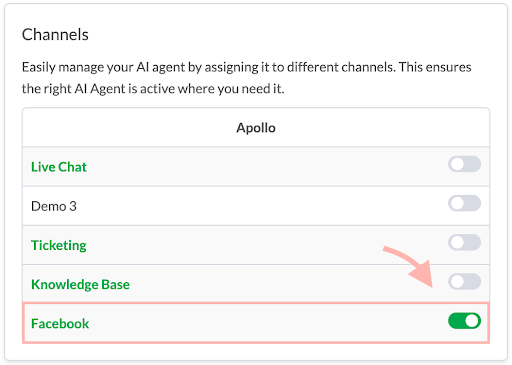Enable the Ticketing channel toggle

click(464, 242)
